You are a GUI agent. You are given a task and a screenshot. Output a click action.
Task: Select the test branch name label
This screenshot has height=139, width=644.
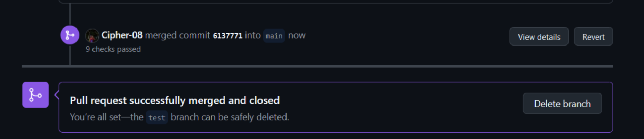pyautogui.click(x=157, y=117)
